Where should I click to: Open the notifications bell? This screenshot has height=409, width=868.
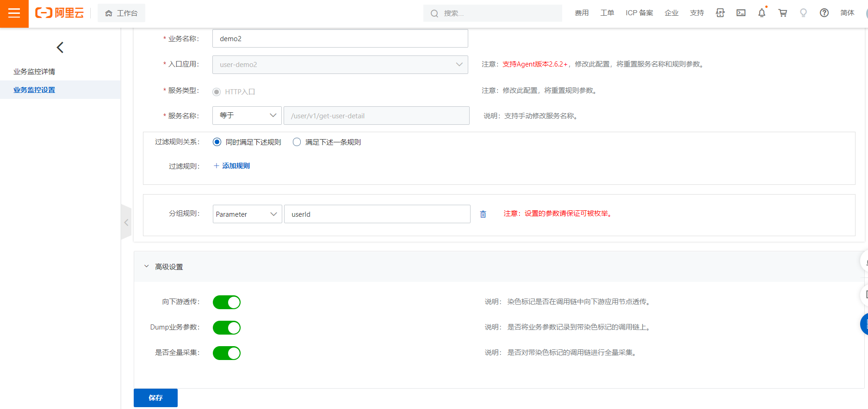tap(762, 13)
